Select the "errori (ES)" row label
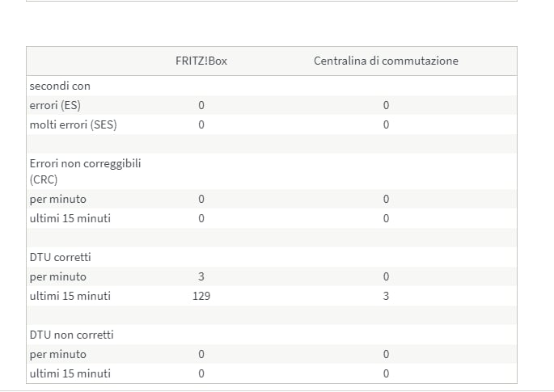The image size is (554, 392). (55, 105)
